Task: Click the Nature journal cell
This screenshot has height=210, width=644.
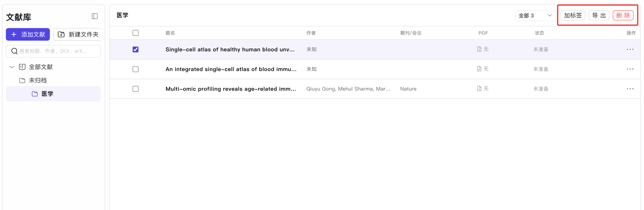Action: point(408,89)
